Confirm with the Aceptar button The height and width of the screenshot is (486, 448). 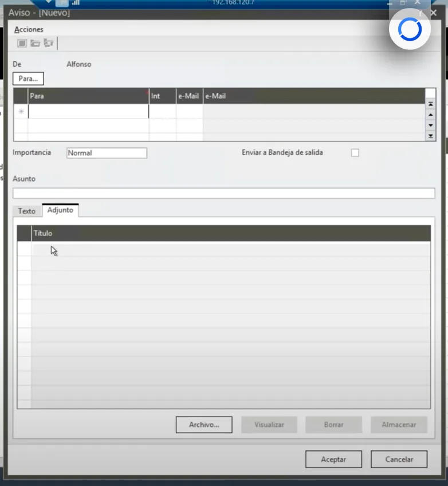coord(333,459)
